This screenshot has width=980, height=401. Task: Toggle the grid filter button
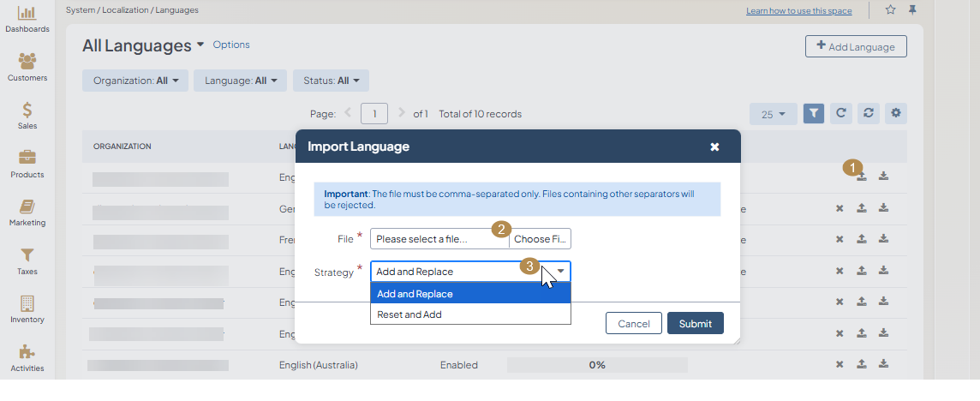point(814,114)
